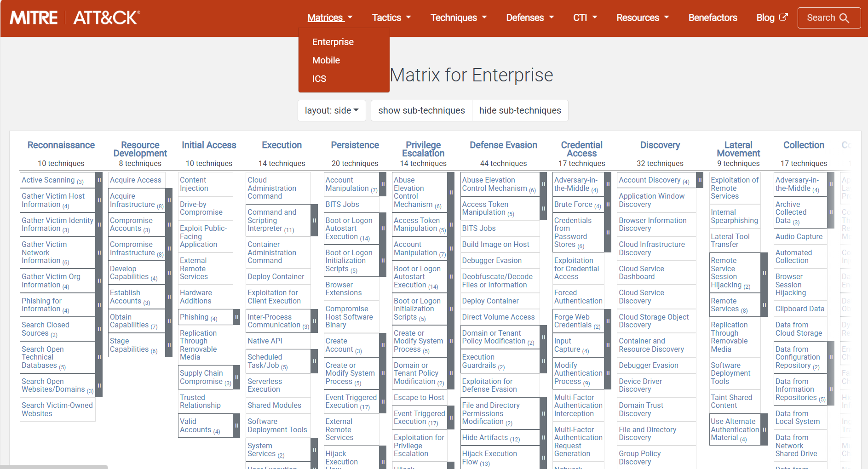Screen dimensions: 868x469
Task: Open the Credential Access tactic heading
Action: [582, 149]
